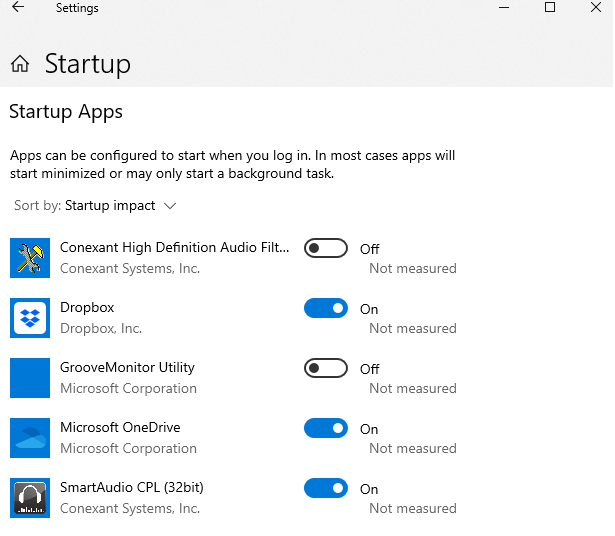Turn off Dropbox startup toggle
The height and width of the screenshot is (536, 615).
326,308
